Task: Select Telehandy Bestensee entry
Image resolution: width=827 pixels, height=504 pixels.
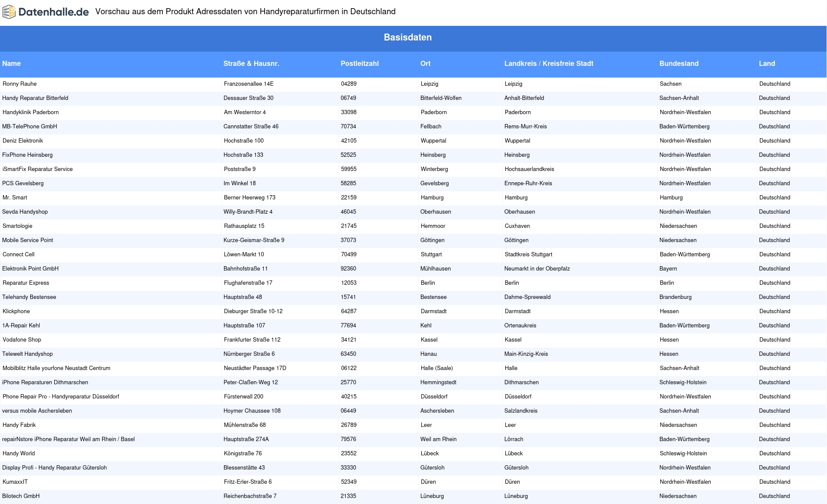Action: coord(29,297)
